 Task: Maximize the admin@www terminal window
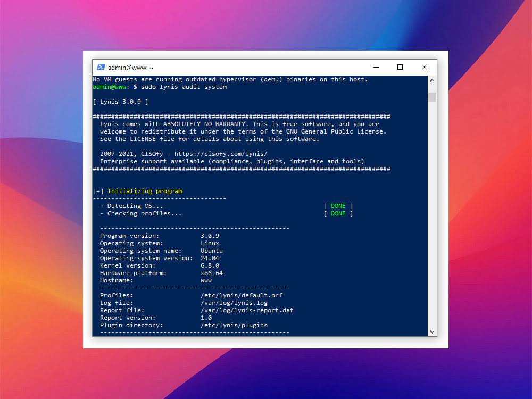point(400,67)
